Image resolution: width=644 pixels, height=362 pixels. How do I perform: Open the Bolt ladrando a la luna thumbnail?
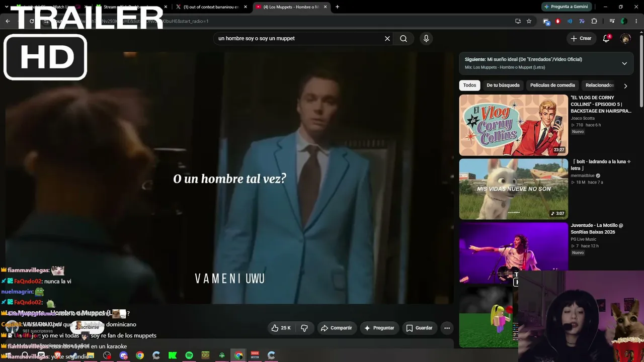coord(513,189)
